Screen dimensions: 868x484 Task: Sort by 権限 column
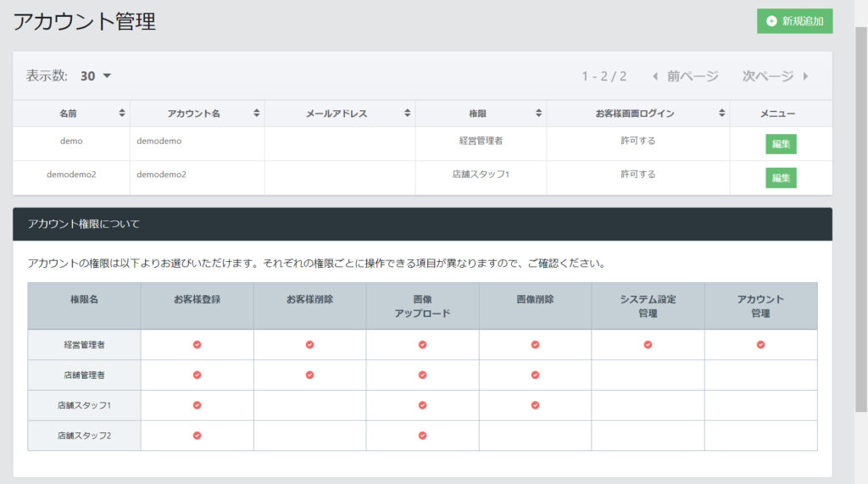click(x=538, y=114)
